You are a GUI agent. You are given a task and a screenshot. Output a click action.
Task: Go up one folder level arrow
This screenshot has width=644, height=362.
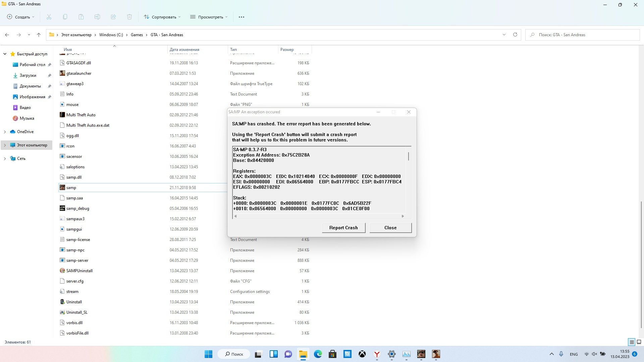(x=39, y=35)
